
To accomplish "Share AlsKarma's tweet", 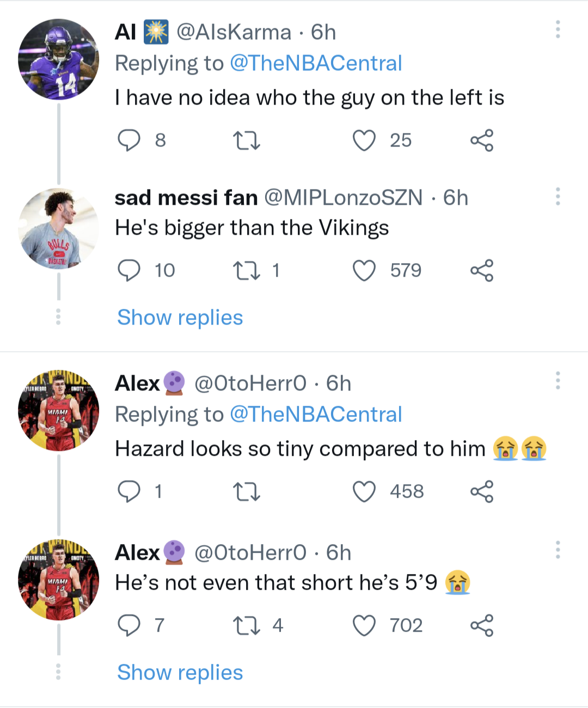I will point(482,141).
